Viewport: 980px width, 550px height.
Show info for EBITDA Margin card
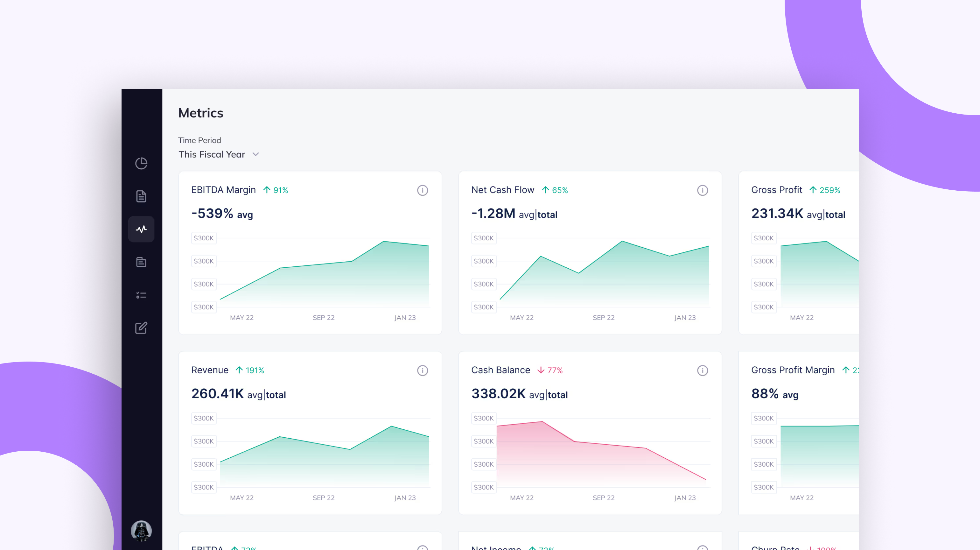(x=422, y=190)
